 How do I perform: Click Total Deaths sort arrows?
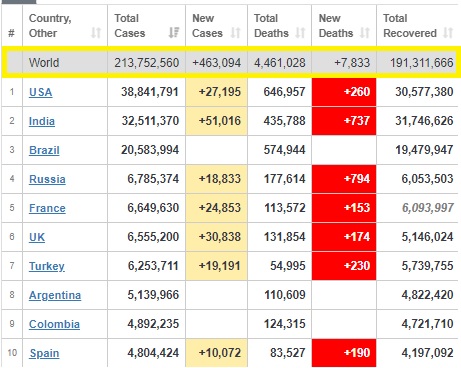[300, 33]
